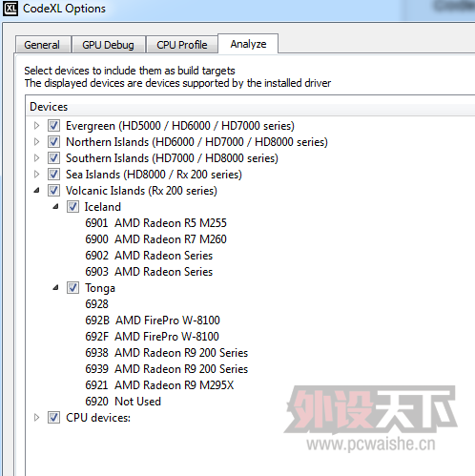Click the CodeXL XL title bar icon
Image resolution: width=475 pixels, height=476 pixels.
tap(10, 9)
